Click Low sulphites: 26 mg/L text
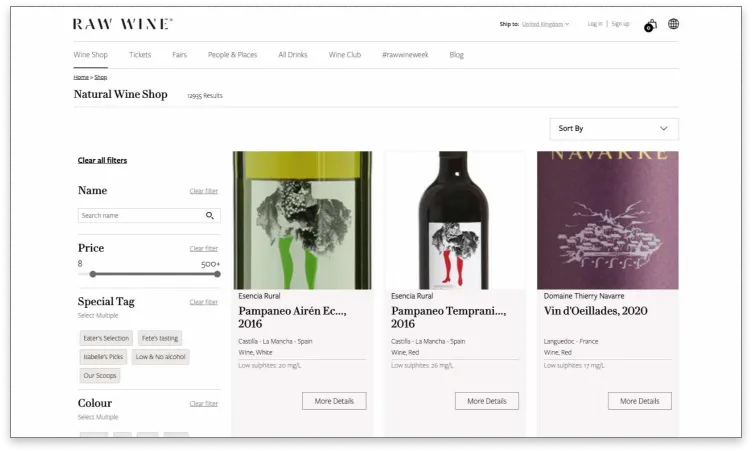This screenshot has height=452, width=752. [x=422, y=366]
